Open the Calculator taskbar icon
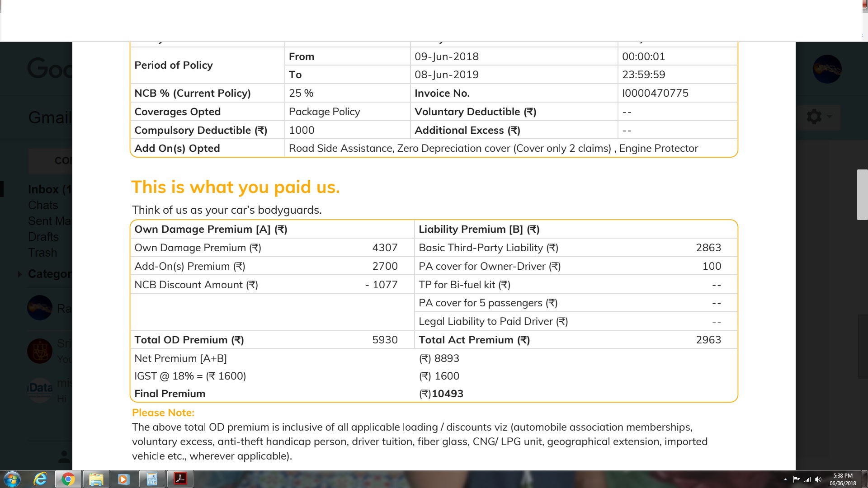This screenshot has width=868, height=488. pyautogui.click(x=152, y=479)
